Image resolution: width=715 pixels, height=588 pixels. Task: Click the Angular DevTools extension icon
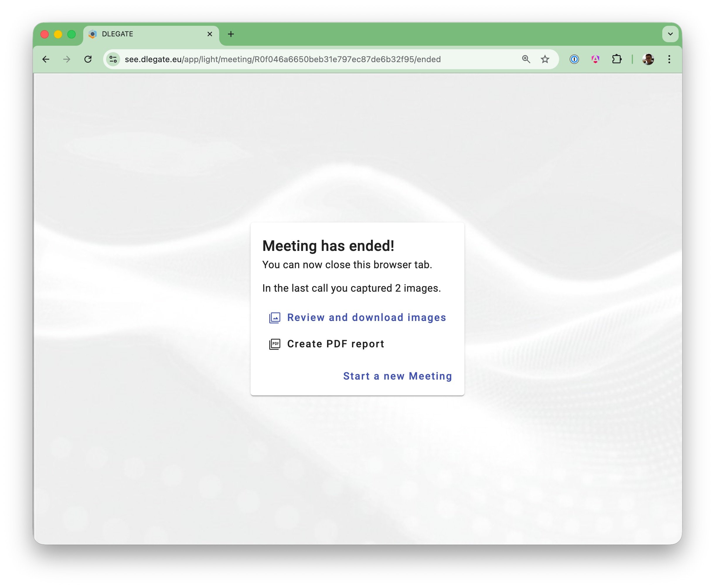point(595,59)
